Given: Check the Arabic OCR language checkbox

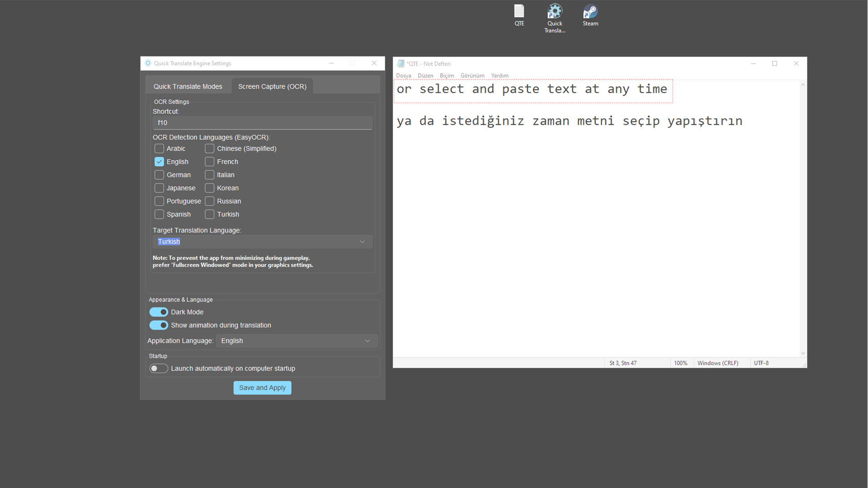Looking at the screenshot, I should coord(159,149).
